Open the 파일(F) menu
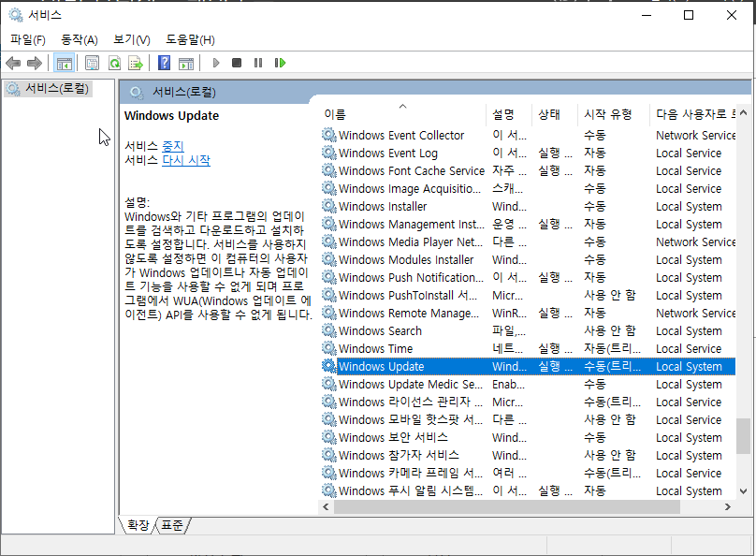756x556 pixels. [28, 40]
